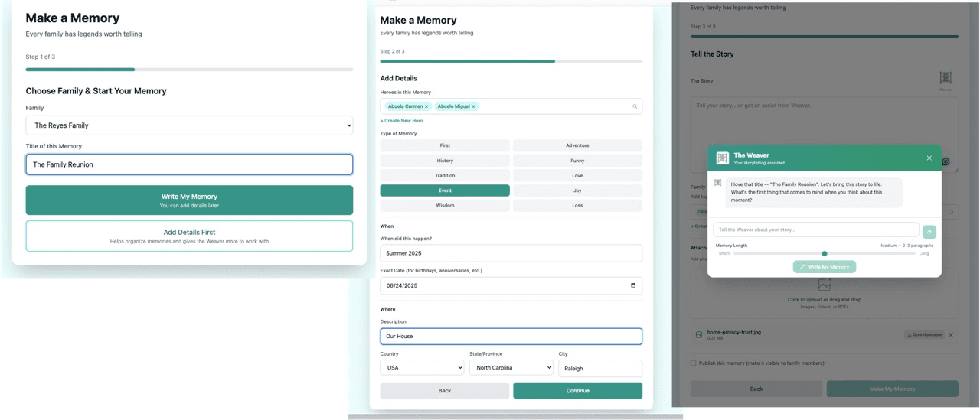
Task: Delete the home-privacy-trust.jpg attachment
Action: point(951,335)
